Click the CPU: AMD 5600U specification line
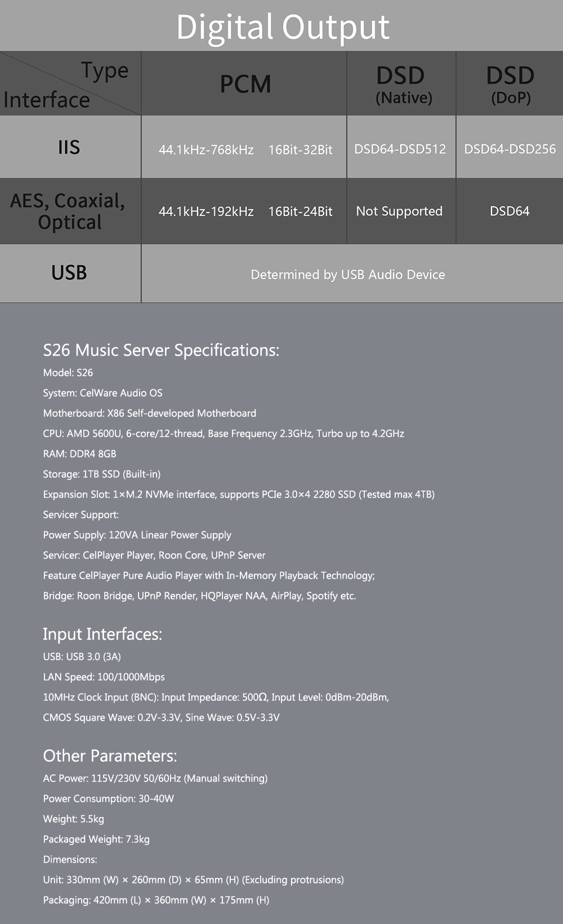Screen dimensions: 563x924 point(224,433)
